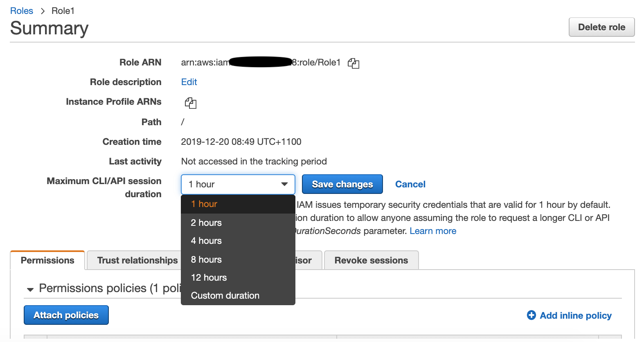Collapse the Permissions policies section
644x342 pixels.
[x=30, y=289]
